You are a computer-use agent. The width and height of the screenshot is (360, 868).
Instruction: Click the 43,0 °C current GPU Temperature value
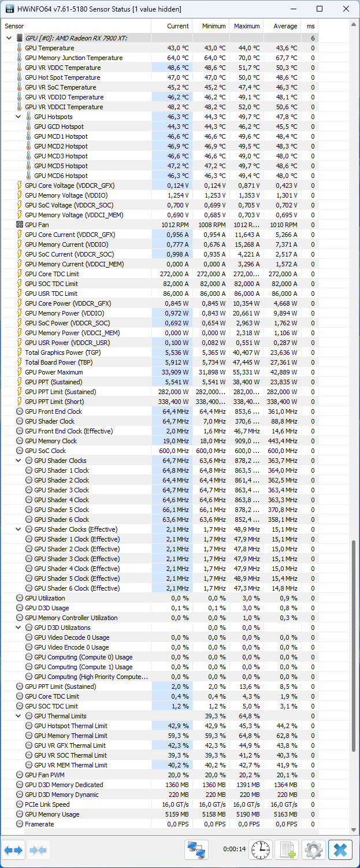pos(177,48)
